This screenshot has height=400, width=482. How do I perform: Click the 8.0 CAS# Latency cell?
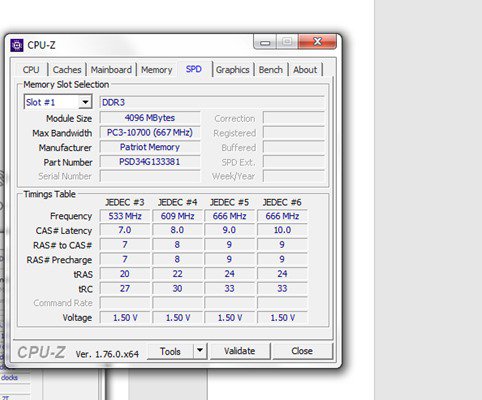click(x=178, y=230)
